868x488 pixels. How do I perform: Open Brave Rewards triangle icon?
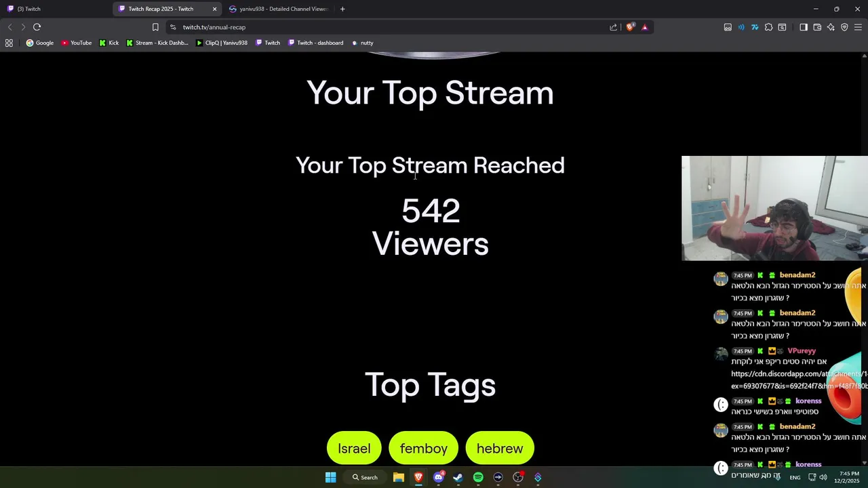(x=644, y=27)
